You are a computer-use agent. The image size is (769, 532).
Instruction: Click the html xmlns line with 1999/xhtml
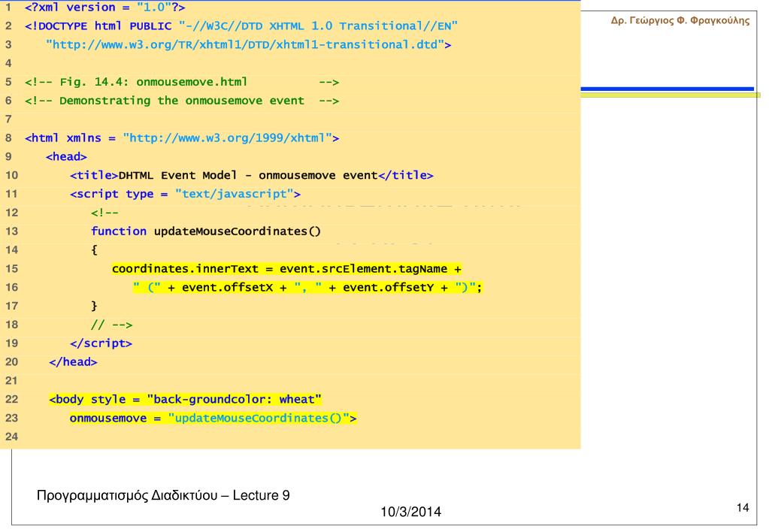tap(182, 138)
